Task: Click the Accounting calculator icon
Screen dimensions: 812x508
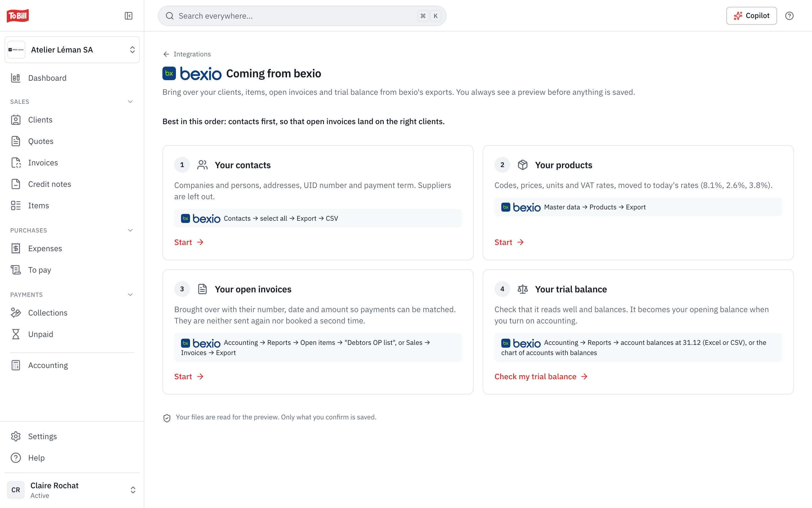Action: [x=16, y=365]
